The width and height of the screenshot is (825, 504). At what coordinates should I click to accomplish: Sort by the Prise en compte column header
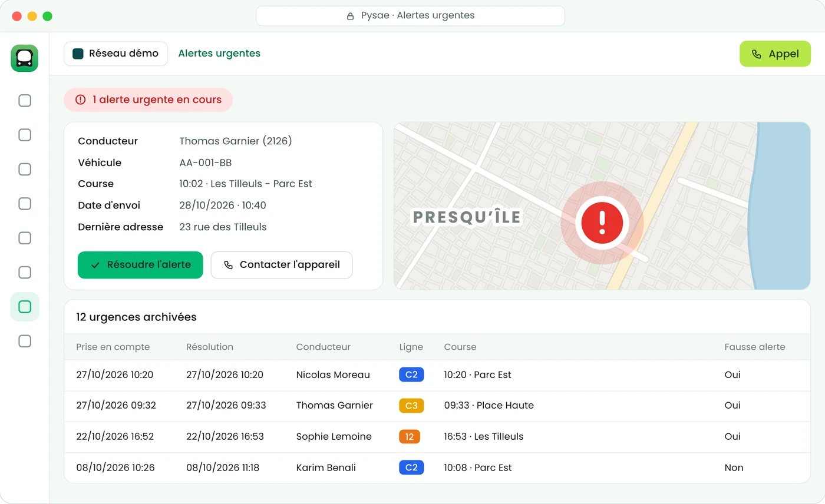tap(113, 347)
